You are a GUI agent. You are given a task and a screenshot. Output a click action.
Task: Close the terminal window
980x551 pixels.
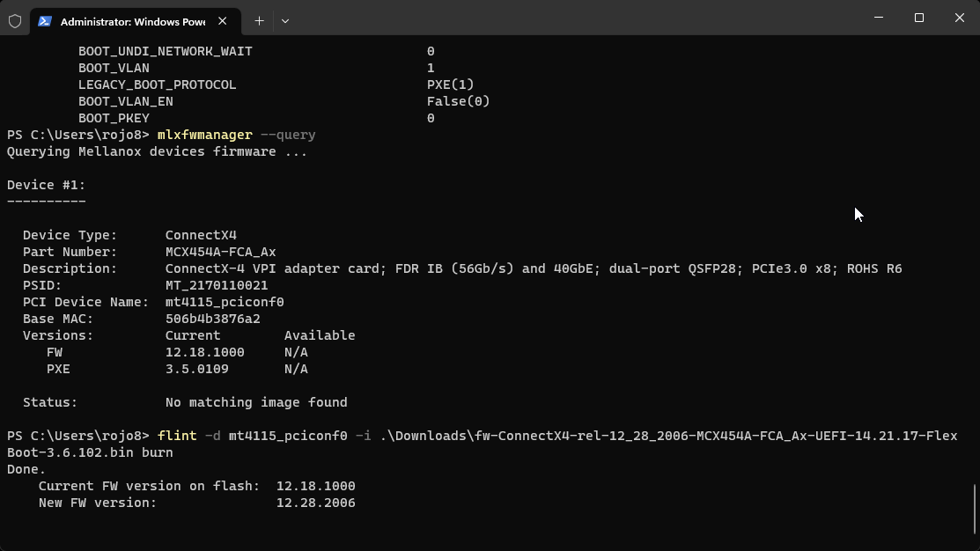(960, 18)
